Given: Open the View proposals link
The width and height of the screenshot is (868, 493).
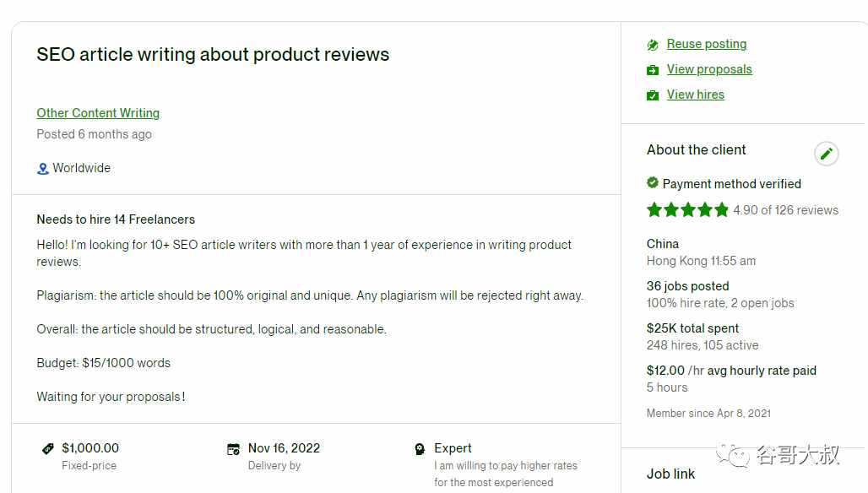Looking at the screenshot, I should coord(709,69).
